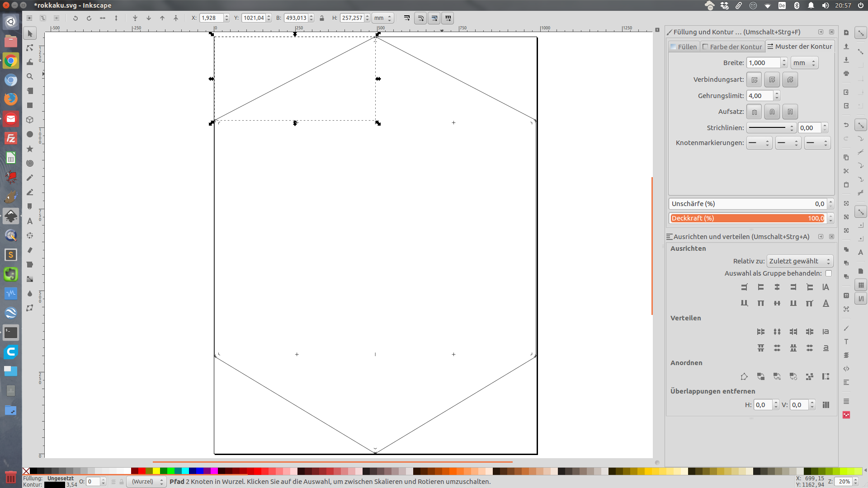Choose the round join Verbindungsart button
Viewport: 868px width, 488px height.
(x=772, y=80)
